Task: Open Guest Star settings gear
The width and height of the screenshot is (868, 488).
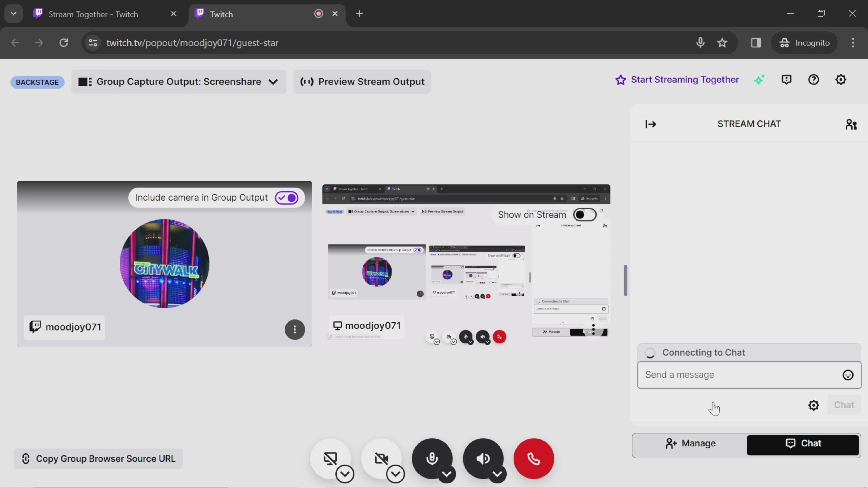Action: coord(841,80)
